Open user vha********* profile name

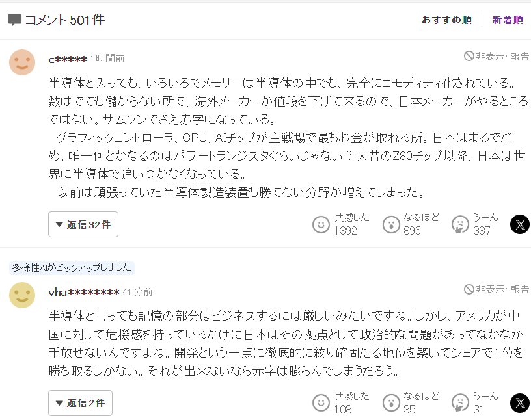pos(84,292)
